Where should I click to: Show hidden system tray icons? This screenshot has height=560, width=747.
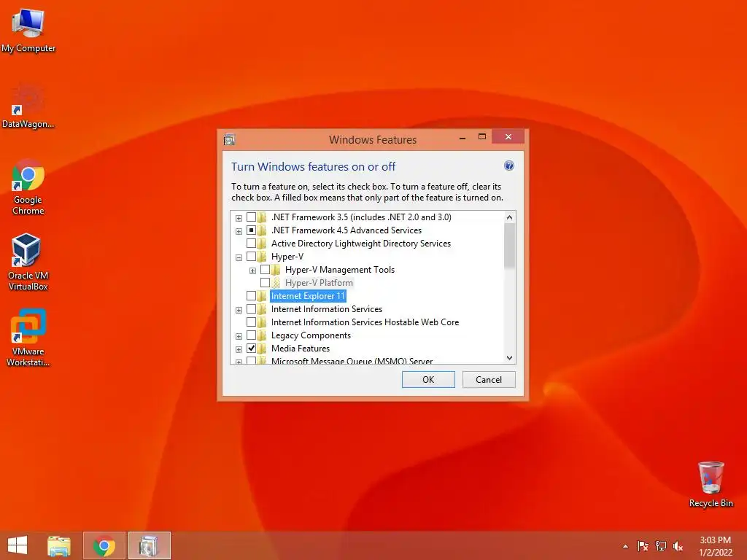625,546
